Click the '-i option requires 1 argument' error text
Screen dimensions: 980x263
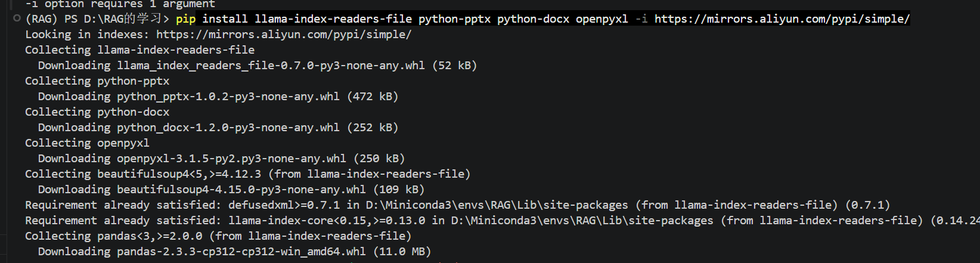[x=120, y=4]
